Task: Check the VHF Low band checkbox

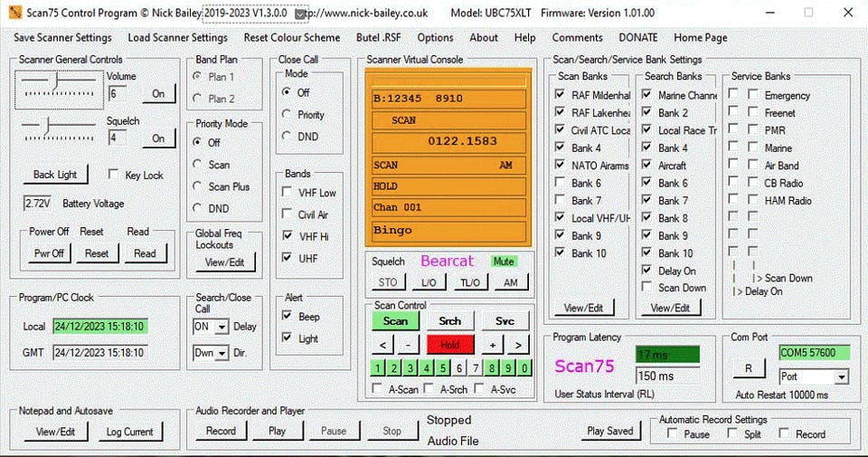Action: (x=287, y=192)
